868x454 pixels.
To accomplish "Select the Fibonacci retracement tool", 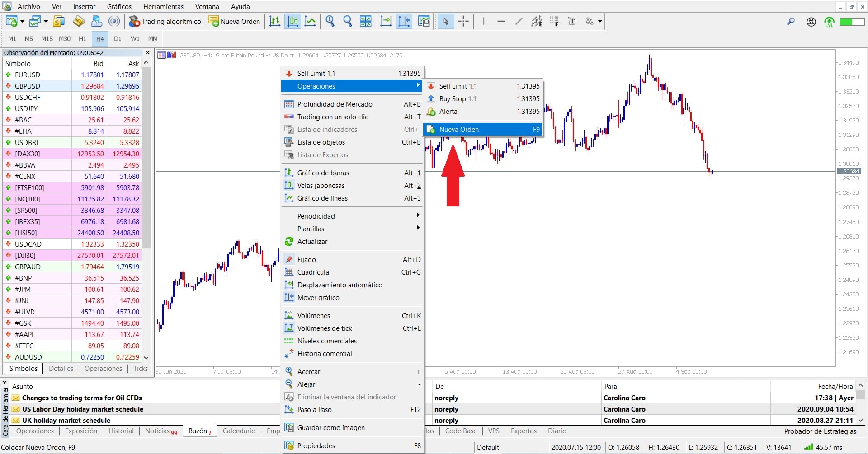I will coord(555,21).
